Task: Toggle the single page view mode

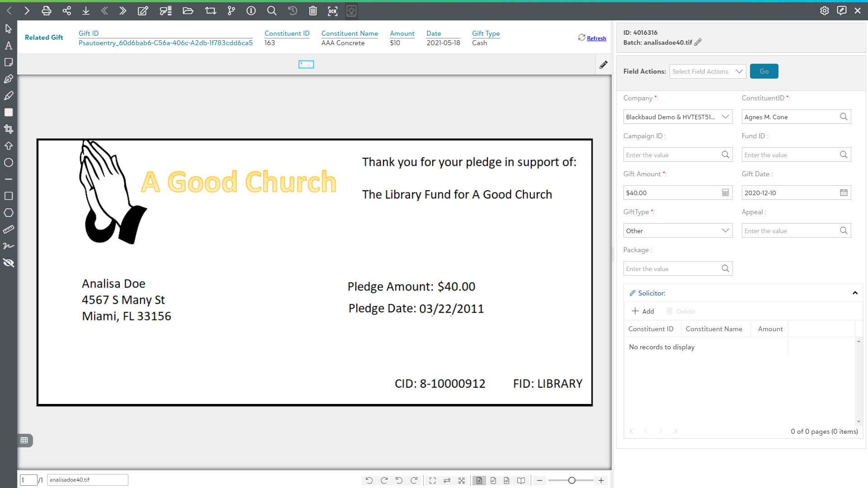Action: tap(479, 480)
